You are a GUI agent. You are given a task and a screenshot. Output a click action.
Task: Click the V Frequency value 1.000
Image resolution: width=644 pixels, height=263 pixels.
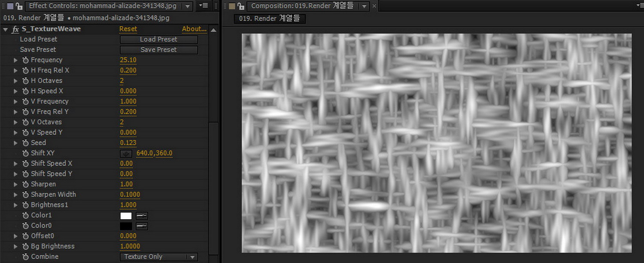coord(128,101)
